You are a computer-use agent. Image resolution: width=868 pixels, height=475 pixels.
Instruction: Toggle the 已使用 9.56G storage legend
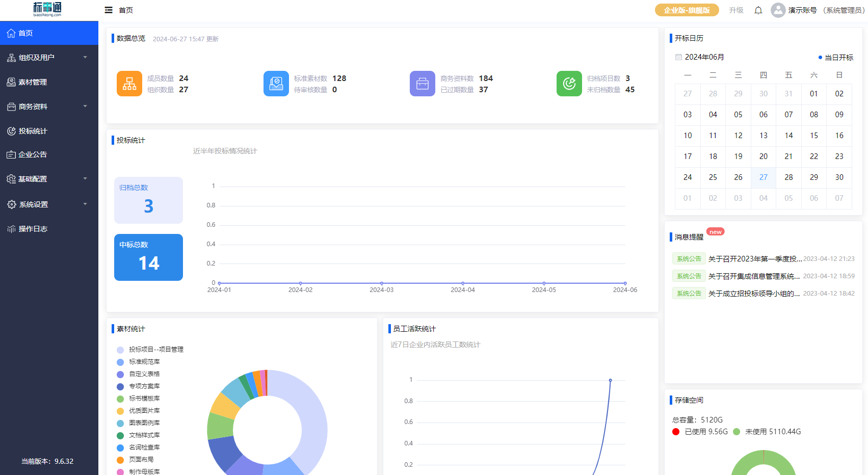700,432
